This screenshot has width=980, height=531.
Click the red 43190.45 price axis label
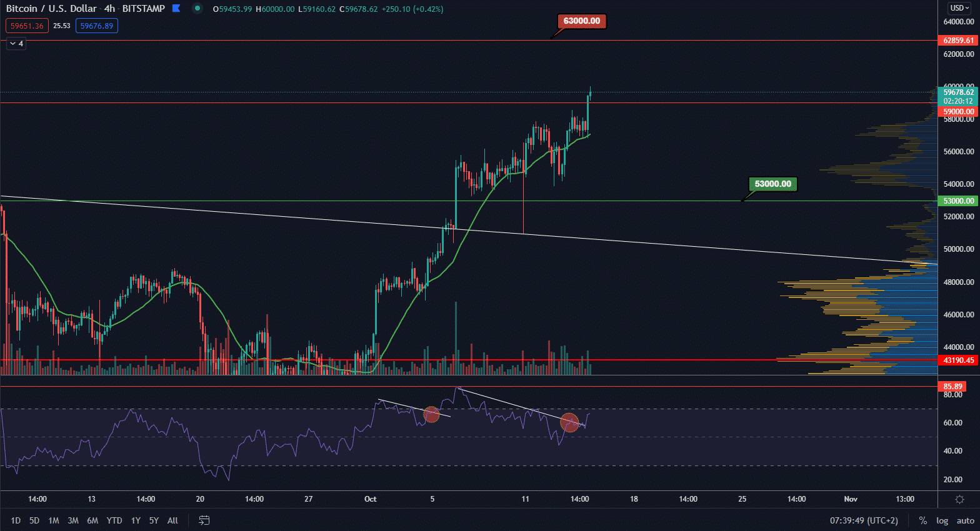pyautogui.click(x=958, y=360)
